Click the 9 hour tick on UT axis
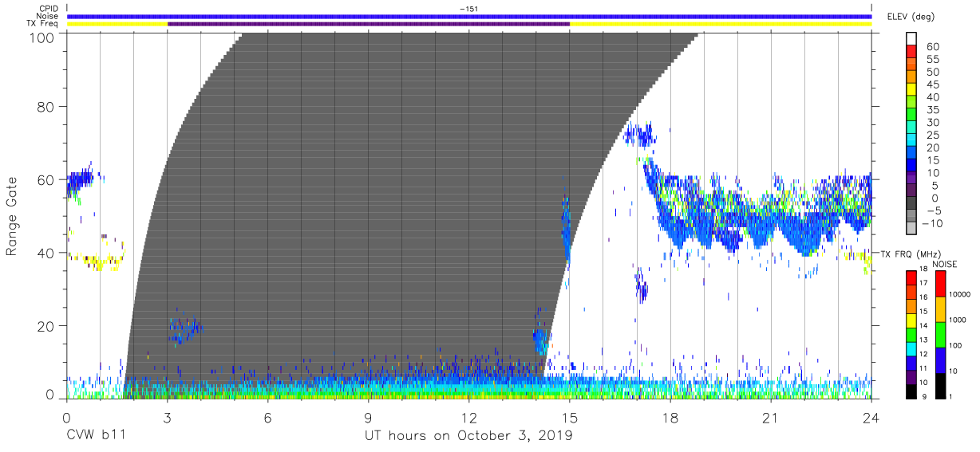Viewport: 980px width, 452px height. [368, 417]
